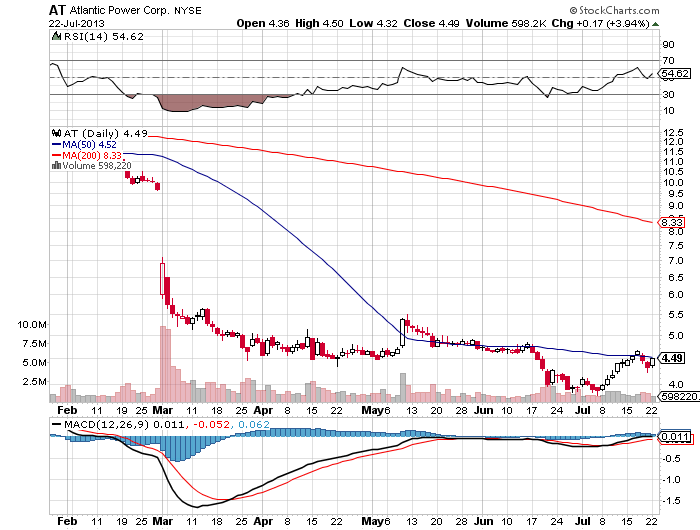
Task: Click the red 8.33 MA(200) price tag
Action: tap(671, 222)
